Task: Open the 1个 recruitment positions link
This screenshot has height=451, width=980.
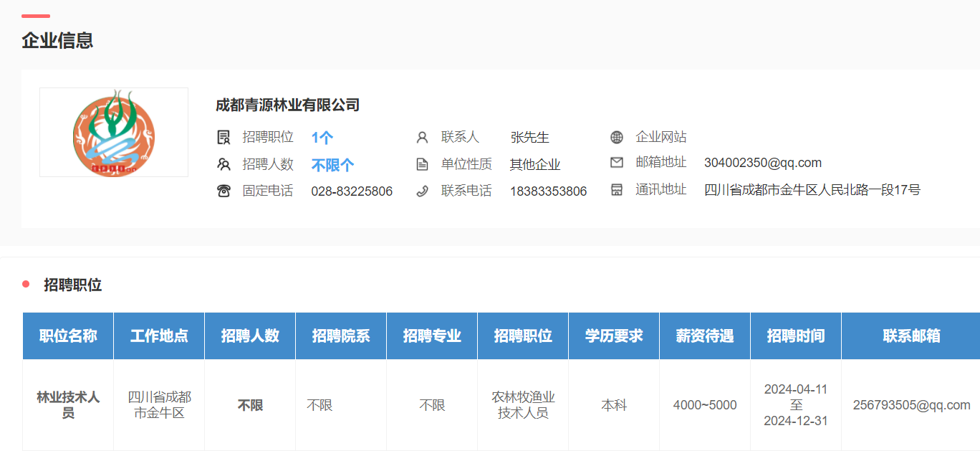Action: click(x=322, y=138)
